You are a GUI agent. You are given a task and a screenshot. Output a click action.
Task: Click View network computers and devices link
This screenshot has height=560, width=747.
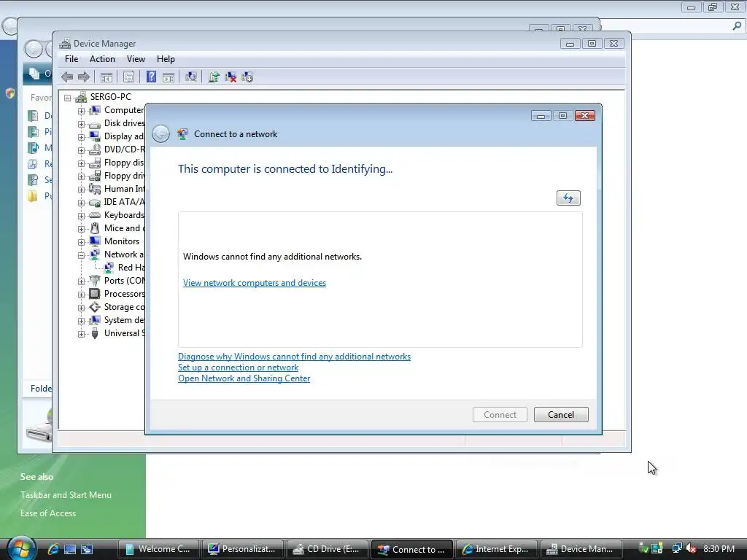[255, 283]
